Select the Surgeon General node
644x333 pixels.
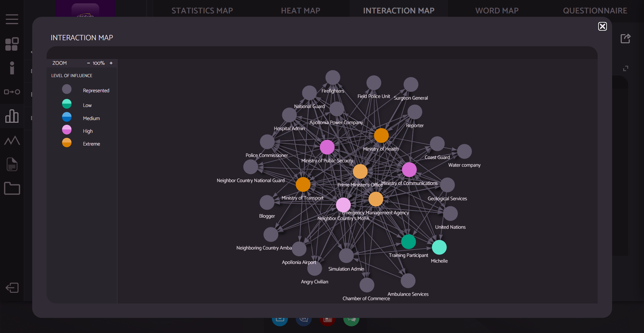(411, 85)
